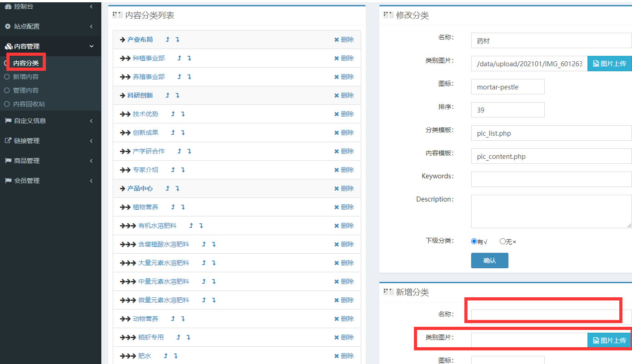The height and width of the screenshot is (364, 632).
Task: Click the 确认 button
Action: 489,261
